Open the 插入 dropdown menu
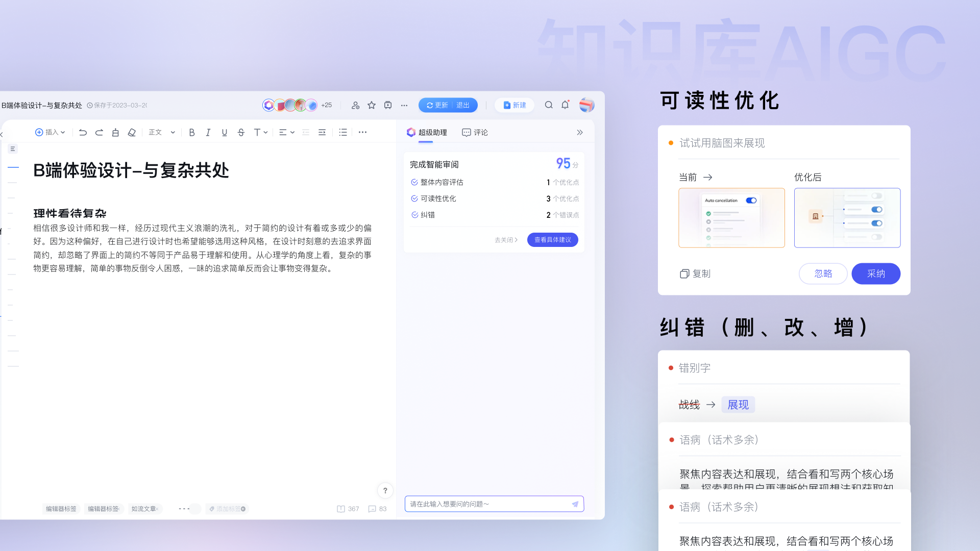Viewport: 980px width, 551px height. [50, 133]
